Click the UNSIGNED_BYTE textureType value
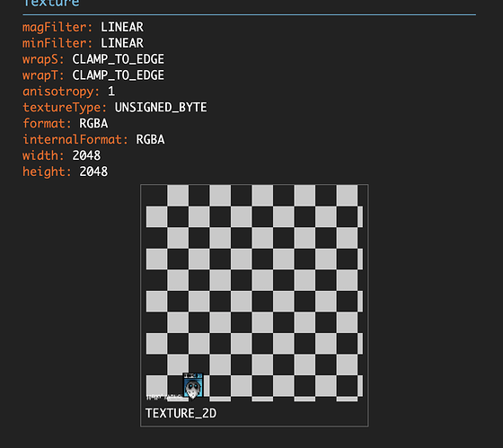This screenshot has width=503, height=448. coord(161,108)
